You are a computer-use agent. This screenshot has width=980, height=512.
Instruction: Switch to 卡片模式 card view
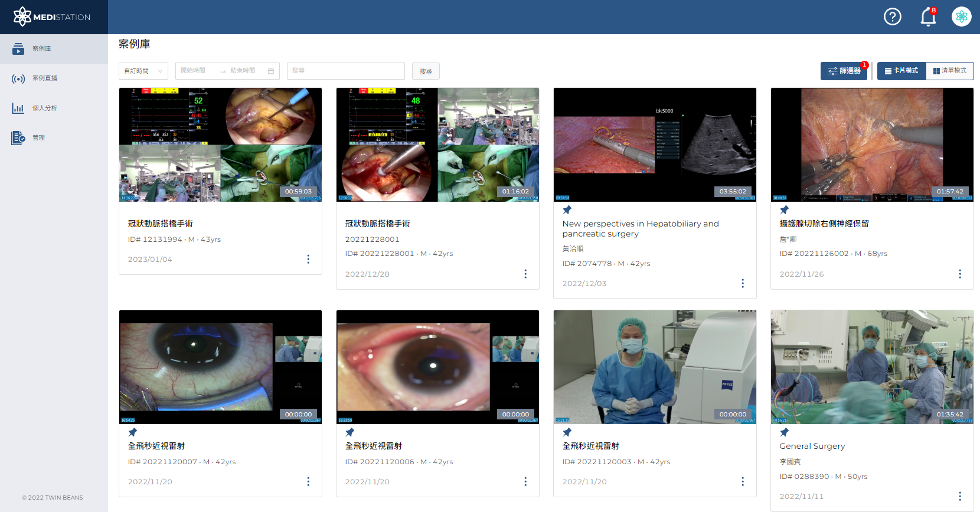(901, 71)
